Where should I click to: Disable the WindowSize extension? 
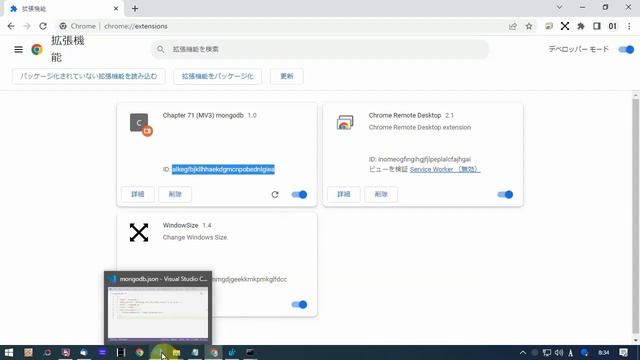coord(299,304)
